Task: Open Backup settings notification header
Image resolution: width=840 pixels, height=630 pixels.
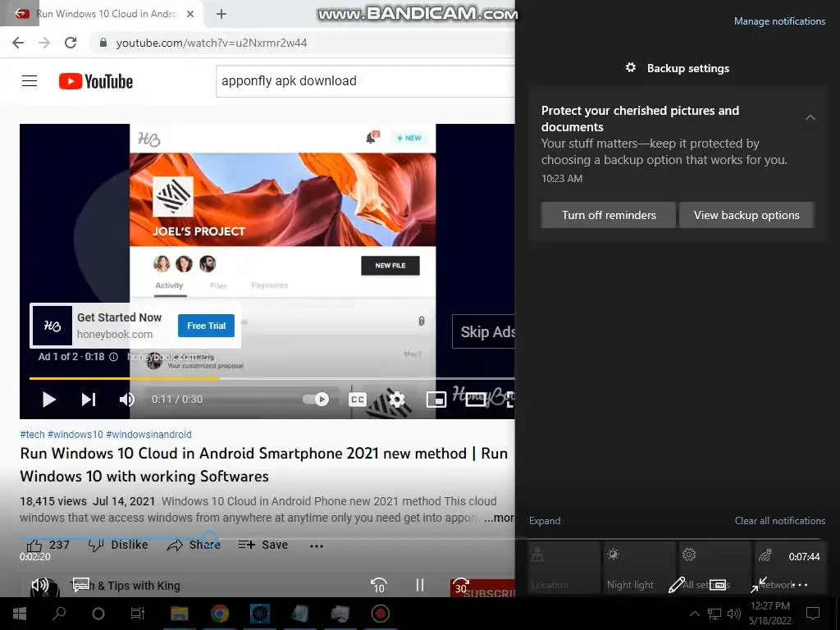Action: tap(677, 68)
